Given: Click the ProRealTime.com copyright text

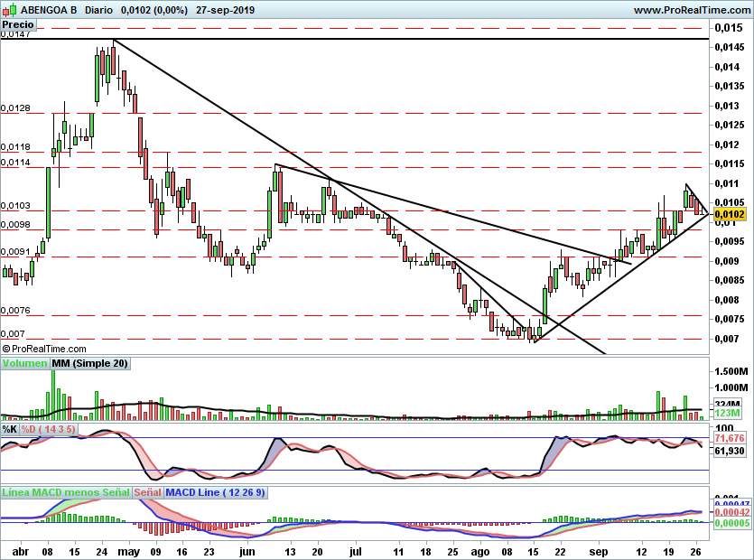Looking at the screenshot, I should pos(44,349).
